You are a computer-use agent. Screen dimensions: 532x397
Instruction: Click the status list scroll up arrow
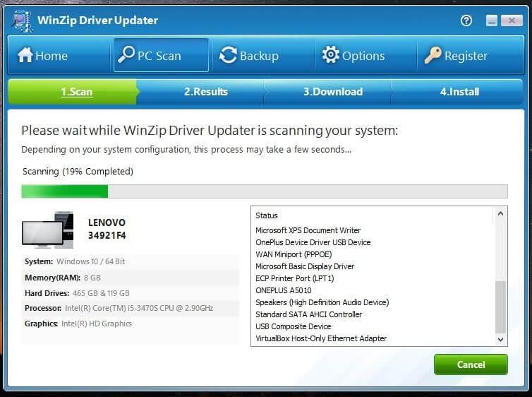pos(500,214)
